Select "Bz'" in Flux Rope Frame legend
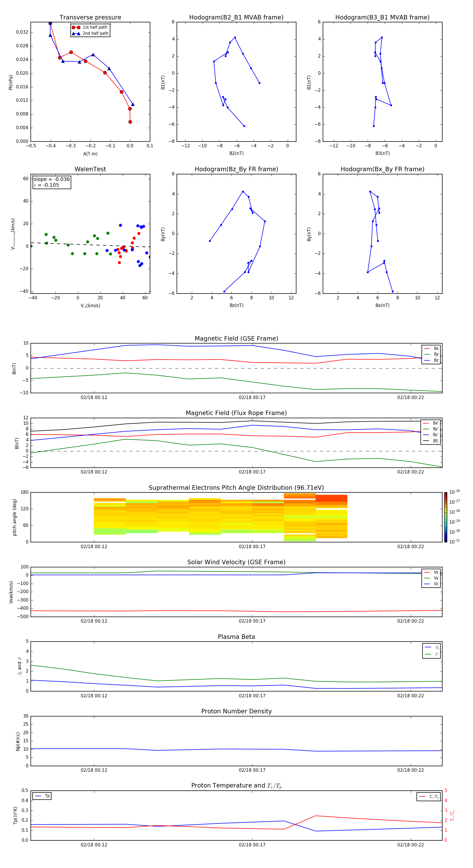Viewport: 473px width, 868px height. (x=431, y=435)
